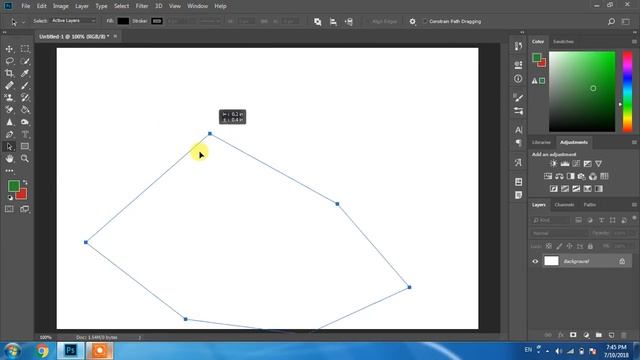Switch to the Libraries tab
The image size is (640, 360).
[x=541, y=142]
